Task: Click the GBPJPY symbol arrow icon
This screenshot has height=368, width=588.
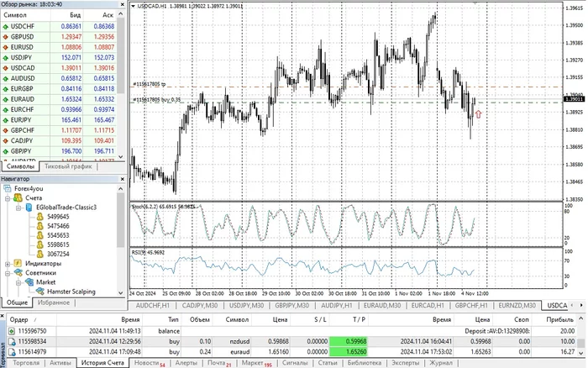Action: pyautogui.click(x=5, y=151)
